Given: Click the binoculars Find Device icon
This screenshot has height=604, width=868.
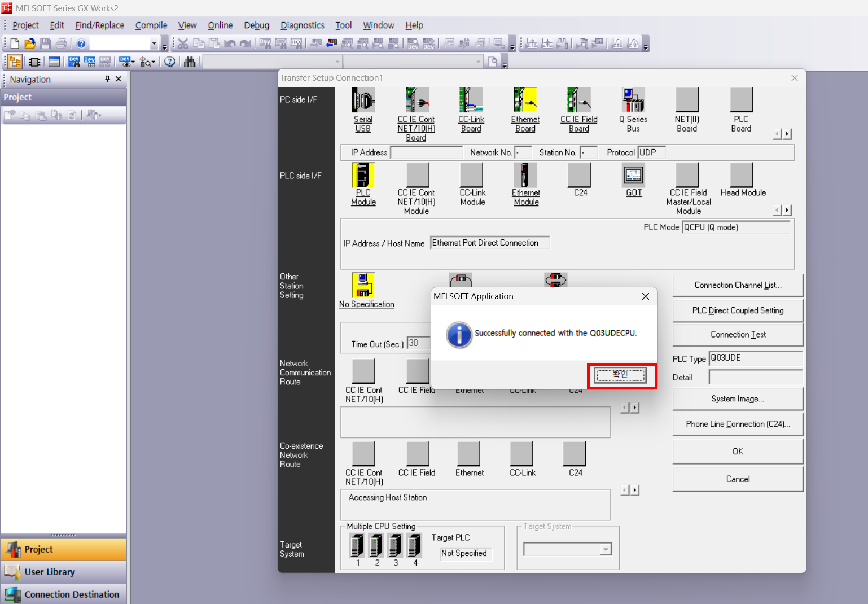Looking at the screenshot, I should pos(190,62).
